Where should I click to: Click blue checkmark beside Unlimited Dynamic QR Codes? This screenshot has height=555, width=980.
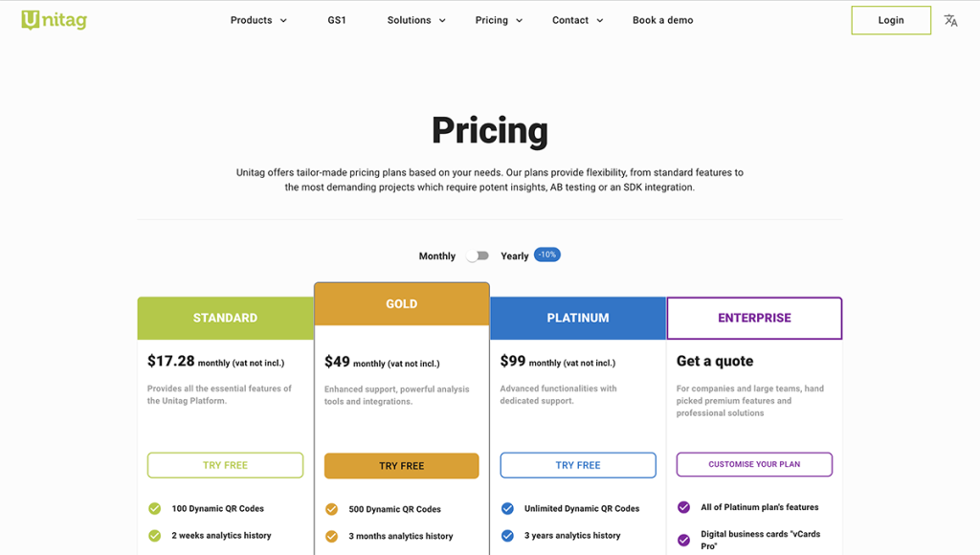coord(509,508)
